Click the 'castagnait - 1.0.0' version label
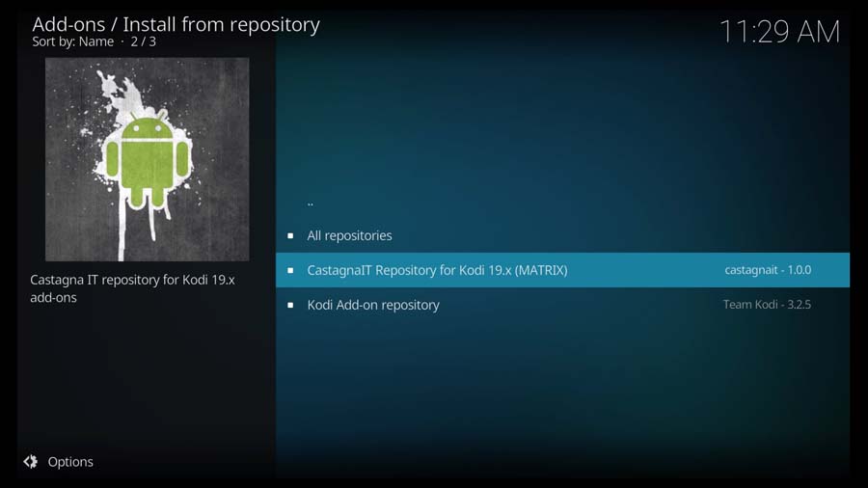Image resolution: width=868 pixels, height=488 pixels. 768,270
